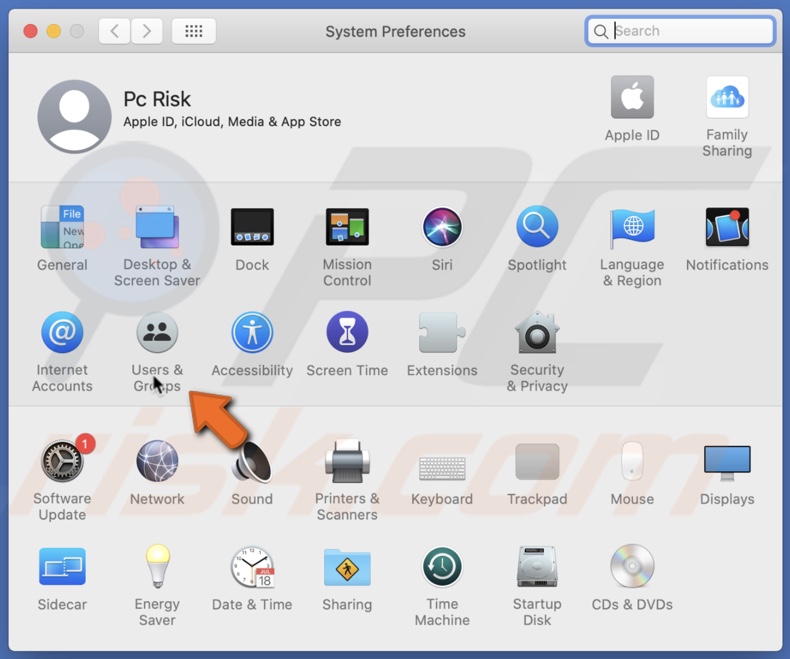Open Screen Time settings
This screenshot has width=790, height=659.
coord(347,334)
